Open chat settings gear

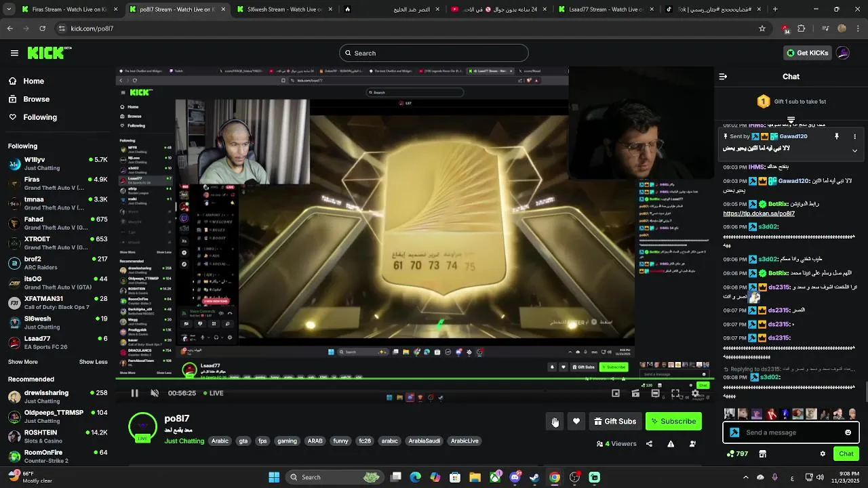(823, 453)
